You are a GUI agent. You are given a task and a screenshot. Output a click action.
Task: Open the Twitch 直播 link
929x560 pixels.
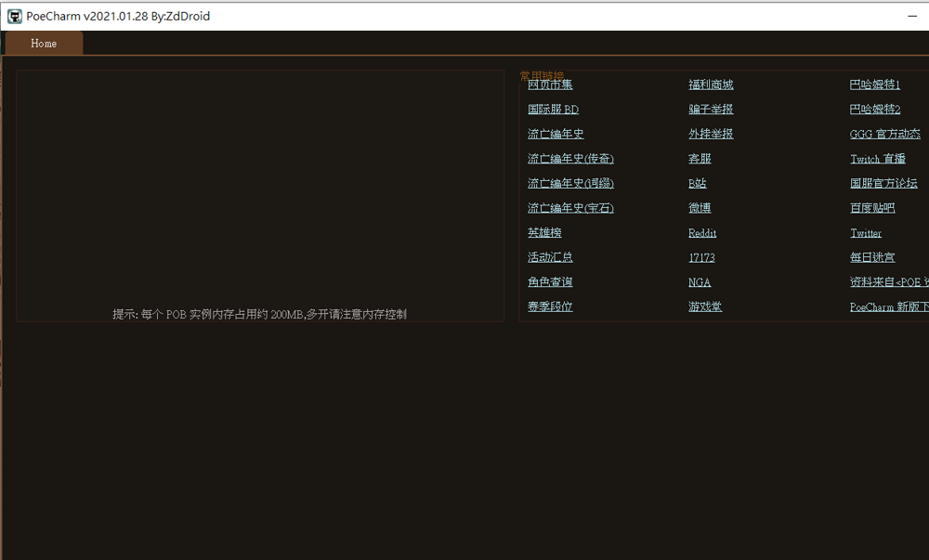tap(878, 159)
